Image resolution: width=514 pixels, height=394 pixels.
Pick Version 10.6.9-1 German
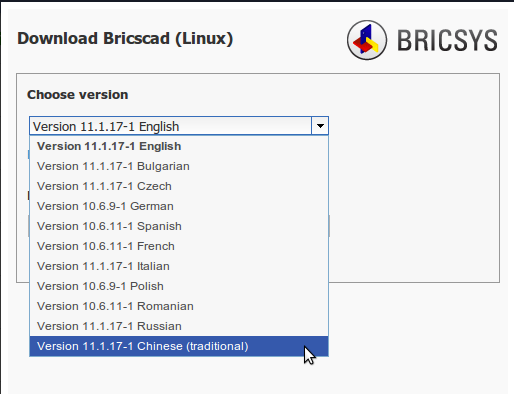tap(179, 206)
